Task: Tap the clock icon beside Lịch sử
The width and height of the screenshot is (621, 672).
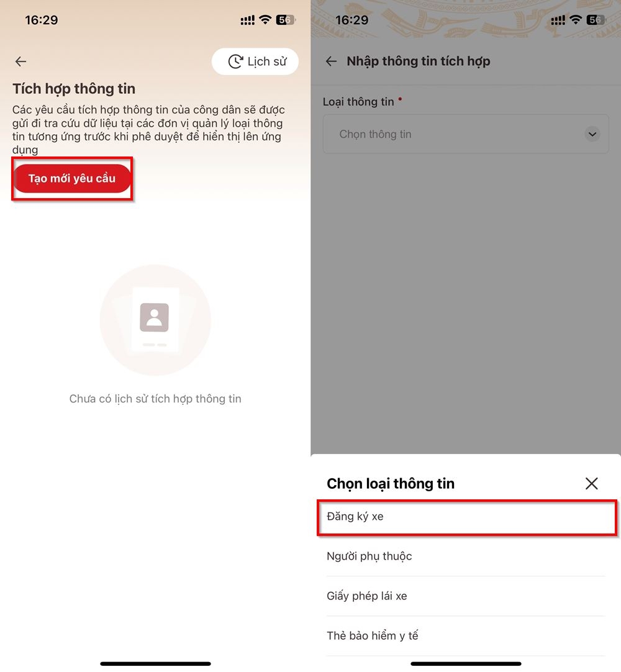Action: click(x=235, y=61)
